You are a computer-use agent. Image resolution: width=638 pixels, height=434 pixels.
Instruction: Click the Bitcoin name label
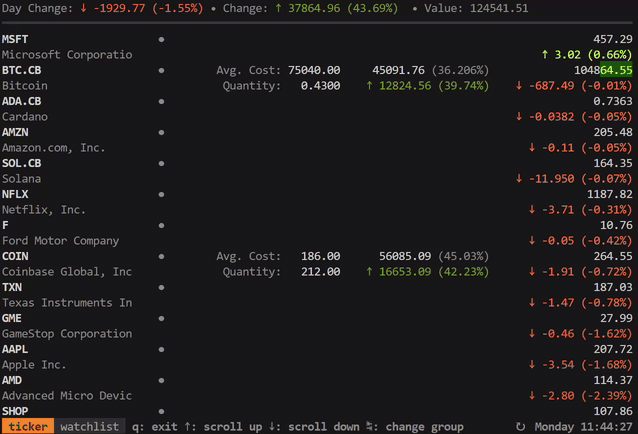coord(25,86)
